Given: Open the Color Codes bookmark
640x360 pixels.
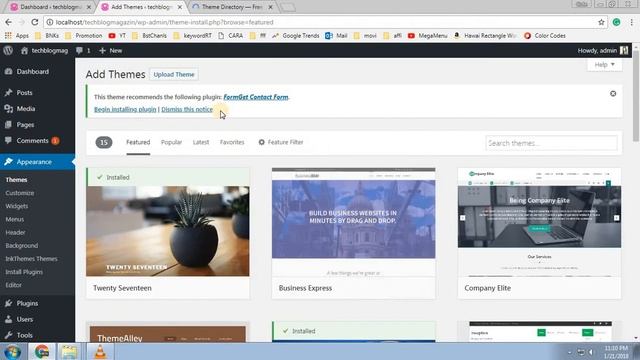Looking at the screenshot, I should [545, 36].
